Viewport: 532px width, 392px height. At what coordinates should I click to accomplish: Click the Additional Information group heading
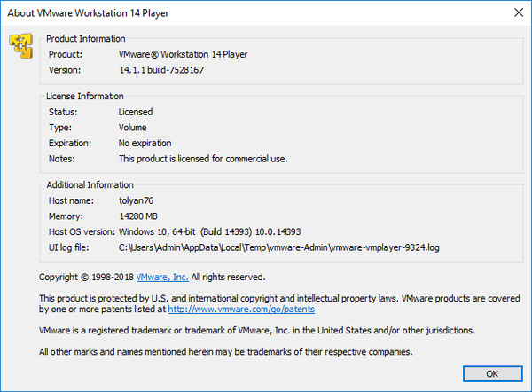[x=90, y=185]
